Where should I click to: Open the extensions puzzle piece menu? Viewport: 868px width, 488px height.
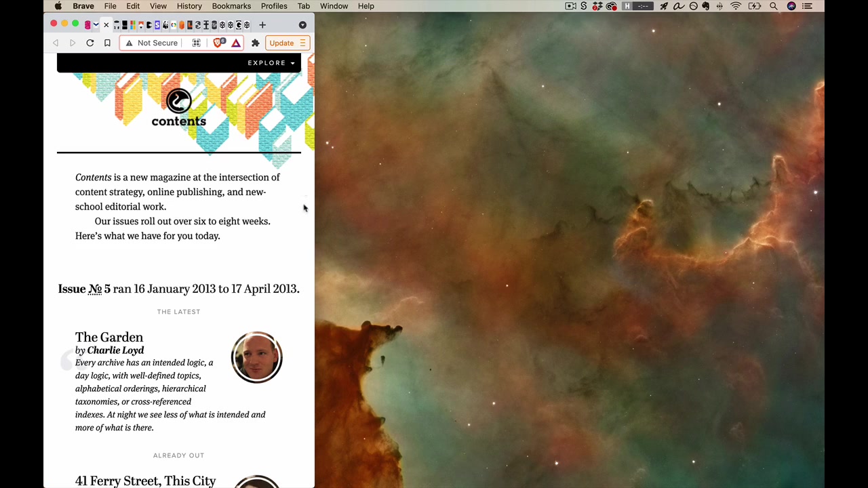click(x=256, y=43)
